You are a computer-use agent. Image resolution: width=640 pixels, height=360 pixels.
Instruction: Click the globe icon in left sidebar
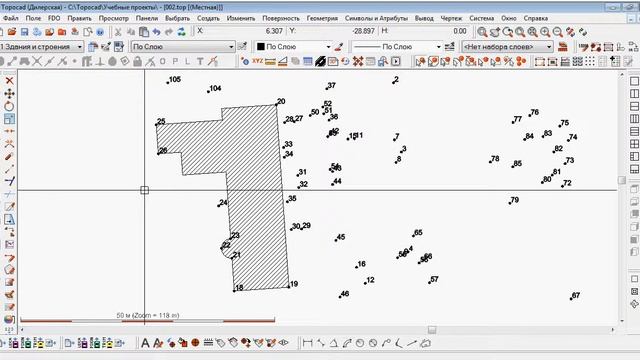point(9,320)
